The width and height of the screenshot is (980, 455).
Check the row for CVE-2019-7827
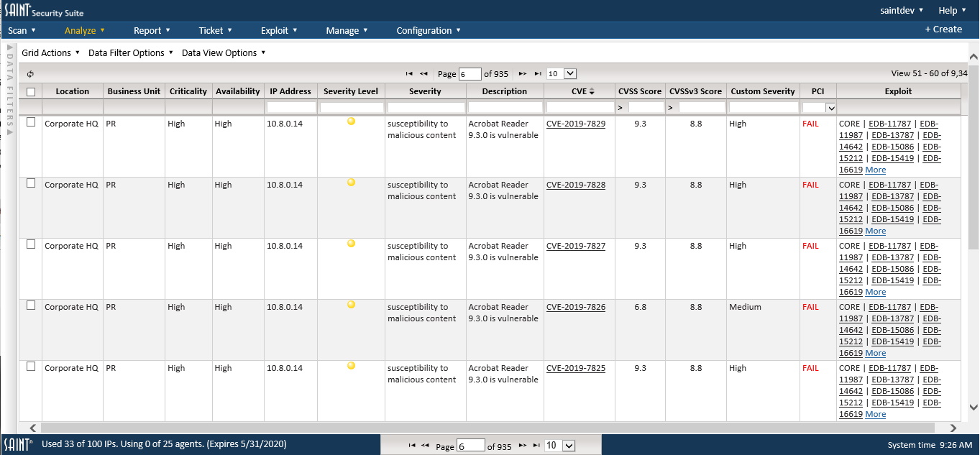pos(31,244)
